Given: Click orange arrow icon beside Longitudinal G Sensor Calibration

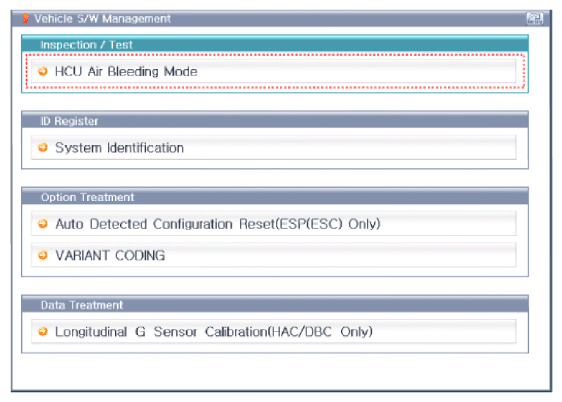Looking at the screenshot, I should point(43,331).
